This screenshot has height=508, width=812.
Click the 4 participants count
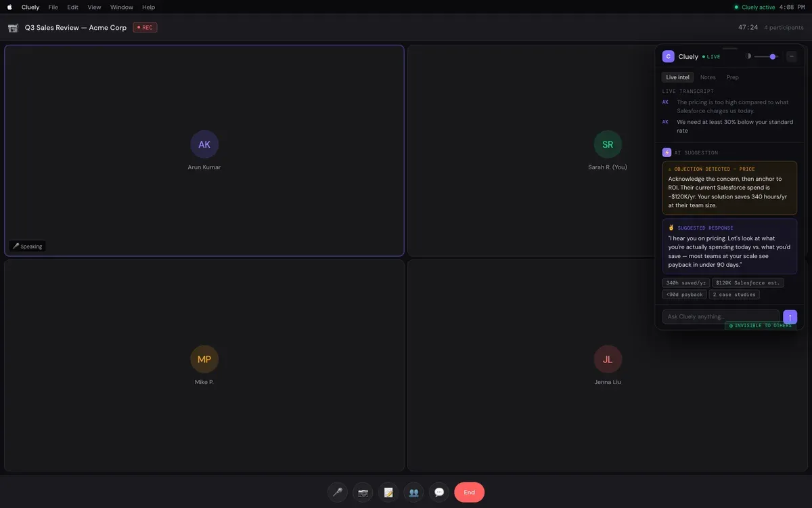coord(784,28)
